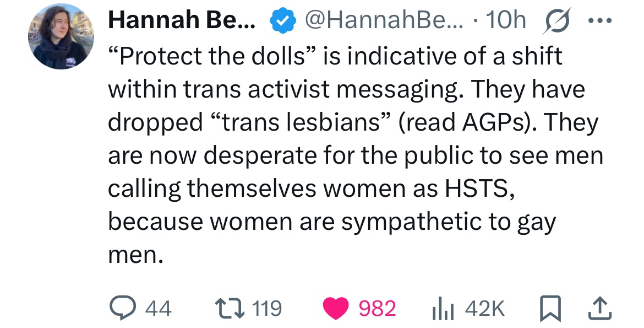Image resolution: width=644 pixels, height=328 pixels.
Task: Open view analytics bar chart icon
Action: [443, 309]
